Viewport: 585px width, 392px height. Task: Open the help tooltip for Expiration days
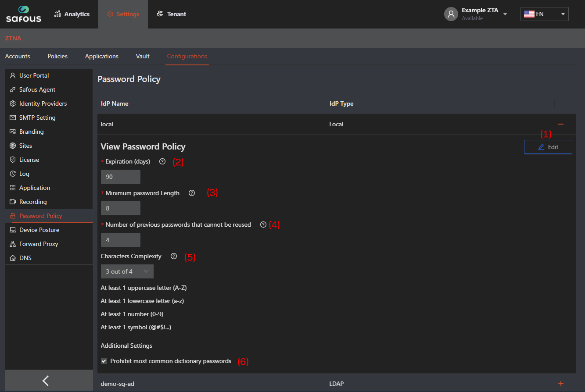(162, 161)
